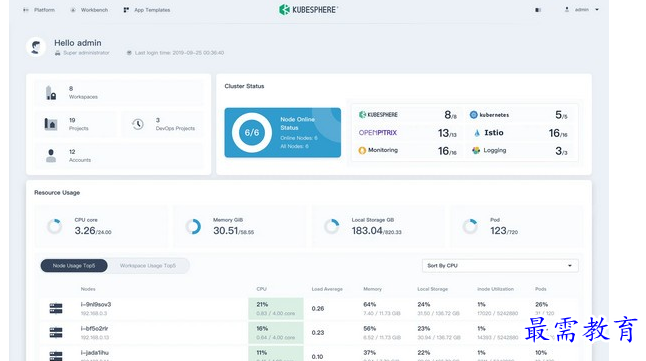
Task: Open the Workspaces building icon
Action: (51, 93)
